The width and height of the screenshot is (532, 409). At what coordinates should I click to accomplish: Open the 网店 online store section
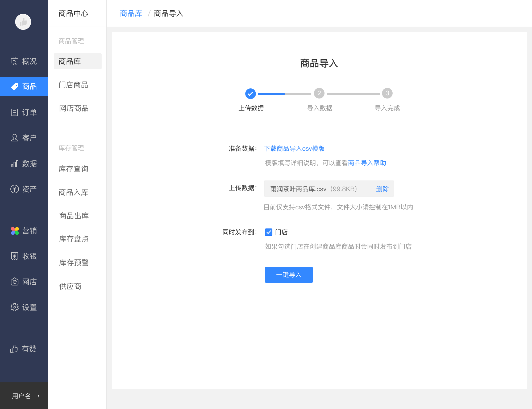click(24, 282)
